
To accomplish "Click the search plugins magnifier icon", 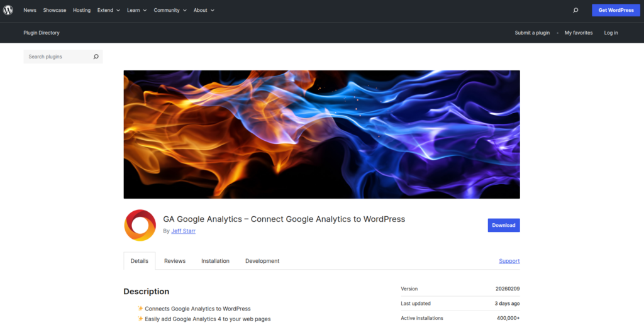I will 96,57.
